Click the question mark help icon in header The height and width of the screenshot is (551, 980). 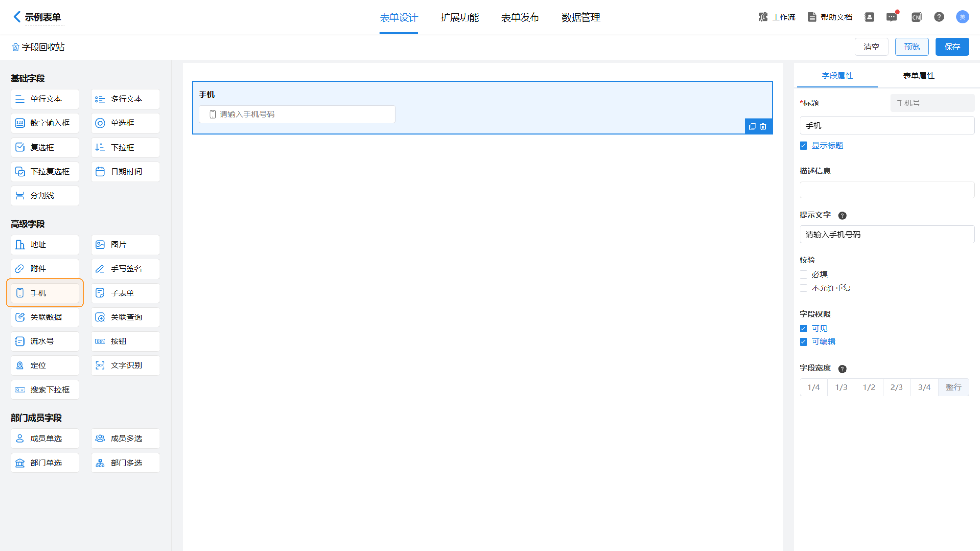pyautogui.click(x=939, y=17)
